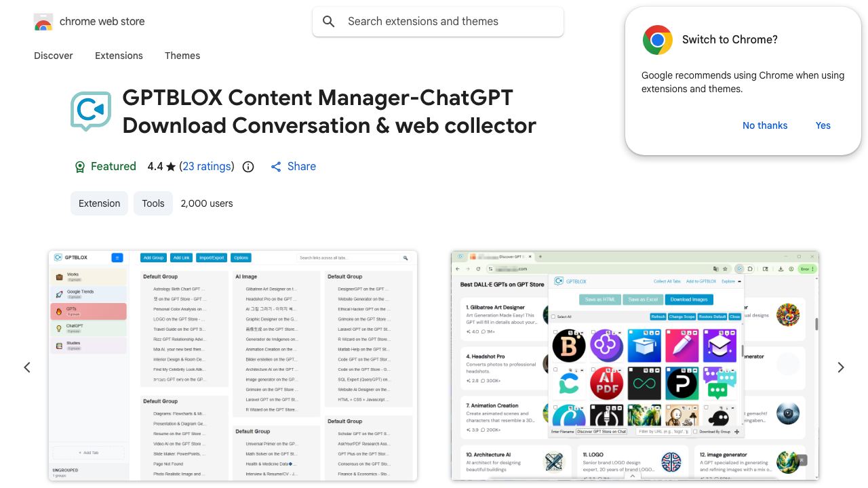Expand the up chevron at the screenshot bottom
Screen dimensions: 868x488
click(x=633, y=476)
